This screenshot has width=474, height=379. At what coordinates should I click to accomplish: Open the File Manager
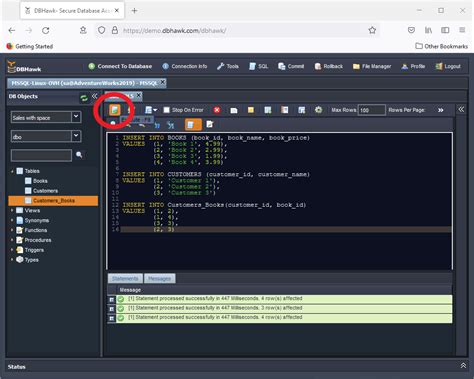372,66
